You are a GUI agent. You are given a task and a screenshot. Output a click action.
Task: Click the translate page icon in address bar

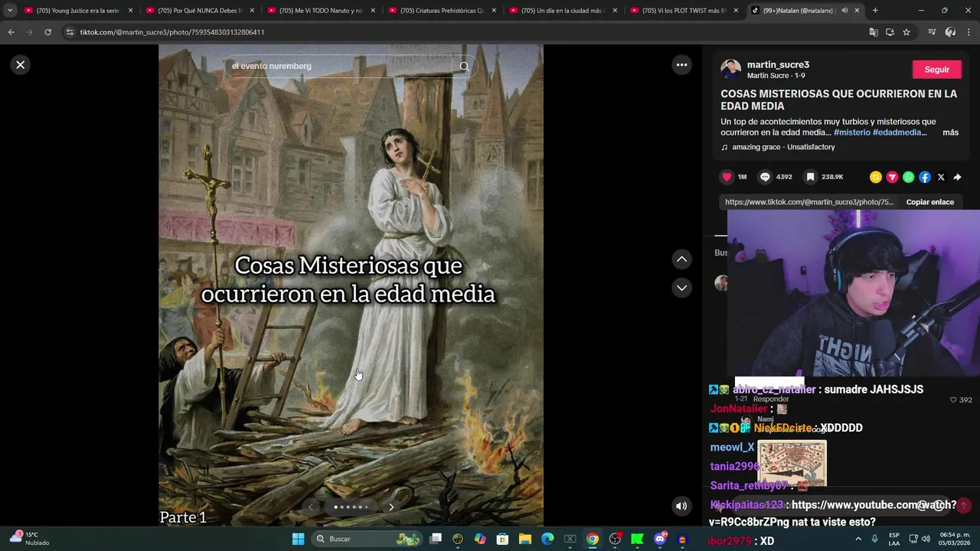(x=874, y=32)
